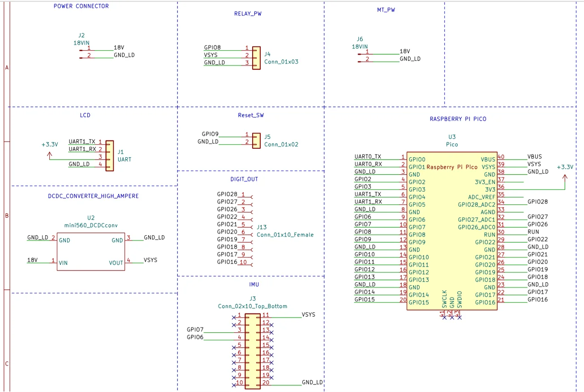Click the SWDIO pin label on Pico
Viewport: 584px width, 392px height.
pos(459,299)
